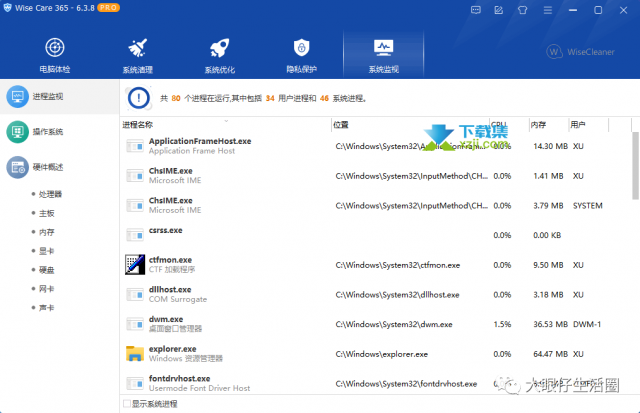Open the 系统优化 rocket tab

click(x=220, y=56)
